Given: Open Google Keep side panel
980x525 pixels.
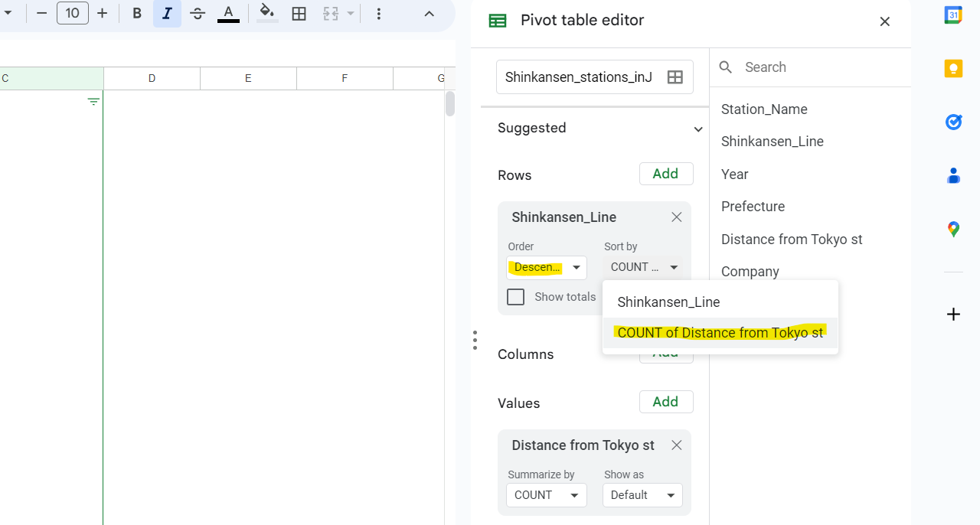Looking at the screenshot, I should coord(953,69).
